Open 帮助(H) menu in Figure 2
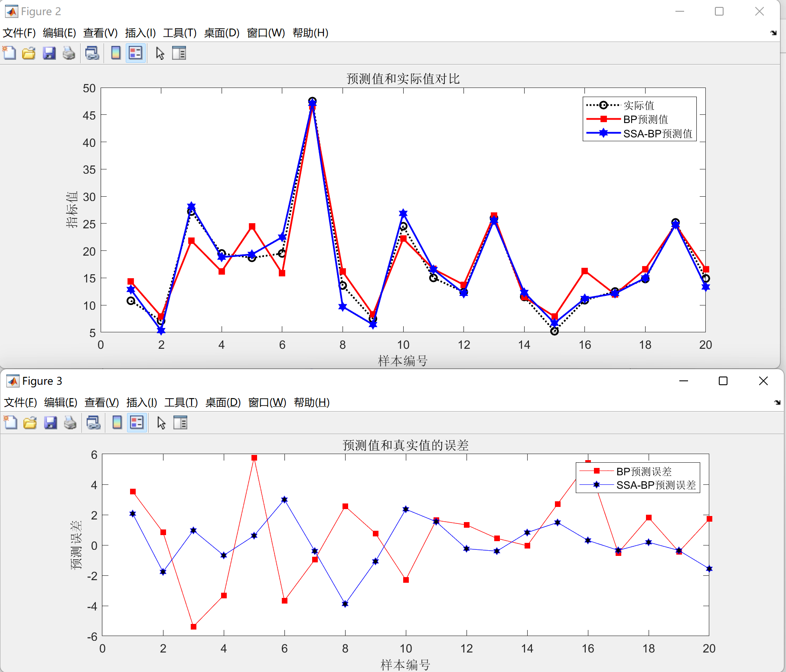786x672 pixels. point(310,33)
